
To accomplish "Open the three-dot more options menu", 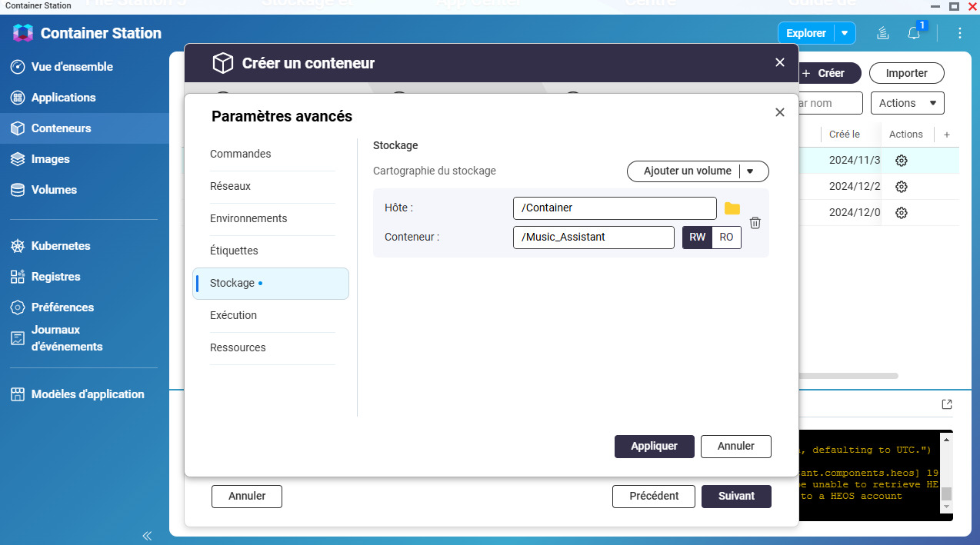I will (959, 33).
